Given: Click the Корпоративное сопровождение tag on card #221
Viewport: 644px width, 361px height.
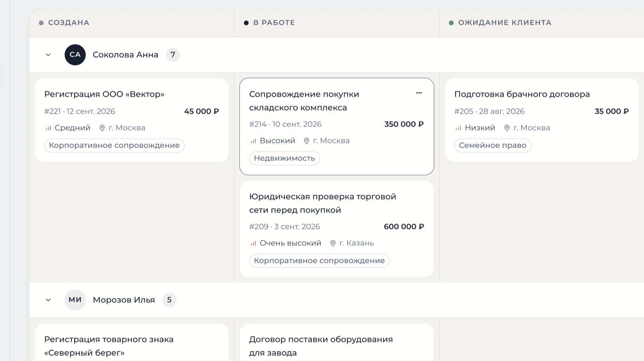Looking at the screenshot, I should [x=114, y=145].
